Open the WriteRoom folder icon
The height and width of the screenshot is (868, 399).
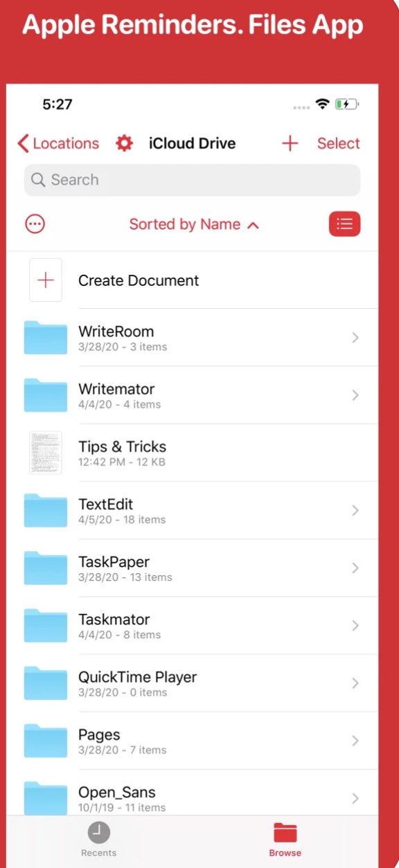pos(46,337)
